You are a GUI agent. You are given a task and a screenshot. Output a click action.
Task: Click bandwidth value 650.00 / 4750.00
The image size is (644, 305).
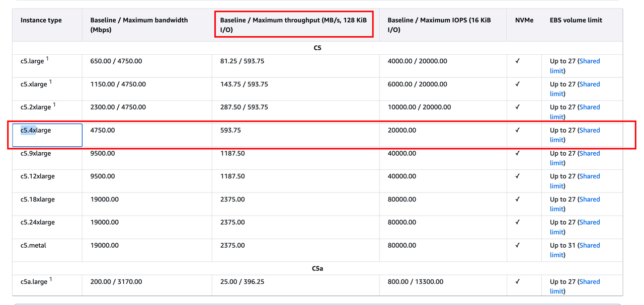pos(116,61)
